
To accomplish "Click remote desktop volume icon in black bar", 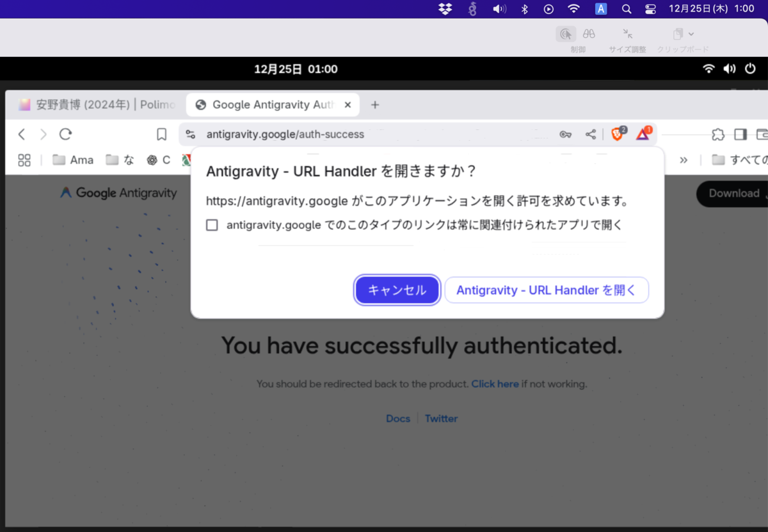I will tap(730, 68).
